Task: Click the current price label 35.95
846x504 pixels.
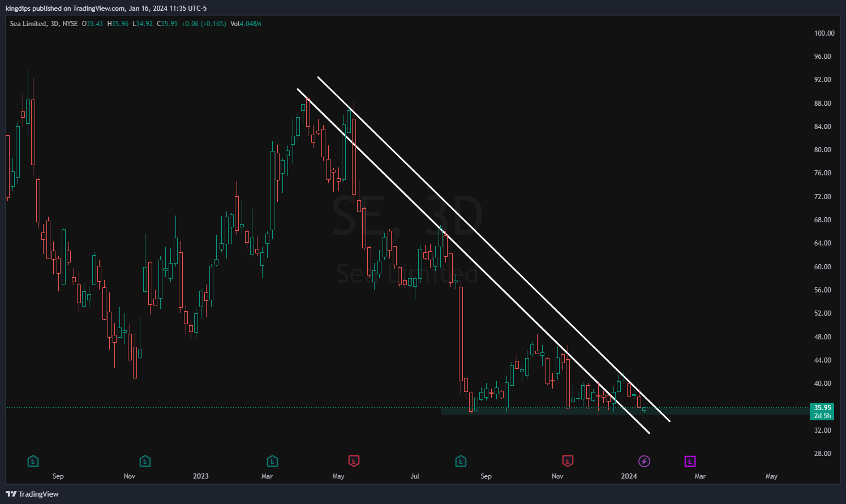Action: (822, 408)
